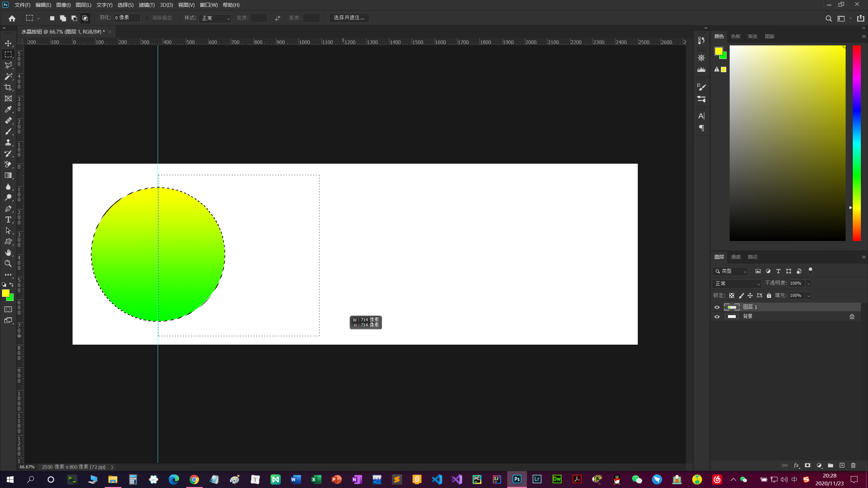
Task: Select the Crop tool
Action: 8,87
